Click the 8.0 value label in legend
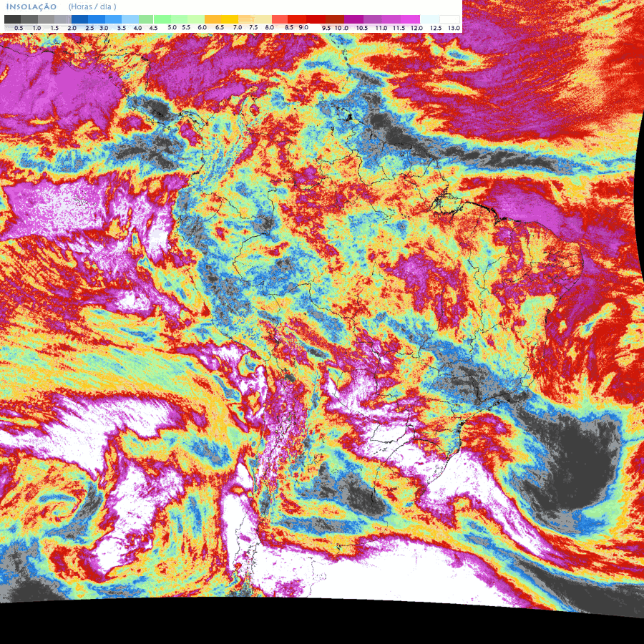This screenshot has width=644, height=644. click(270, 27)
